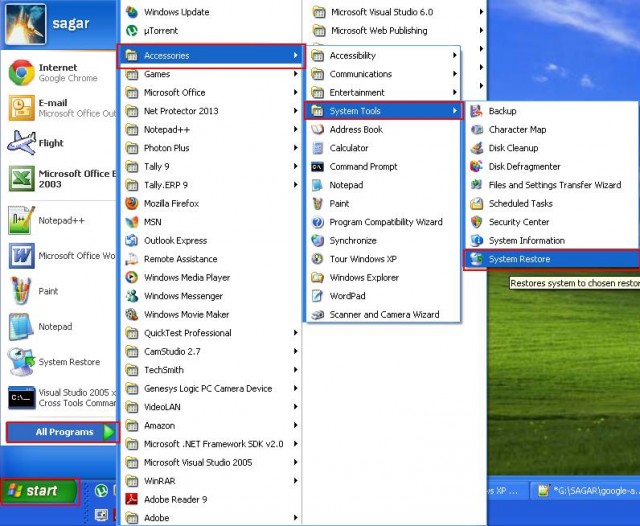Click the Windows Explorer entry
This screenshot has width=640, height=526.
[x=384, y=277]
